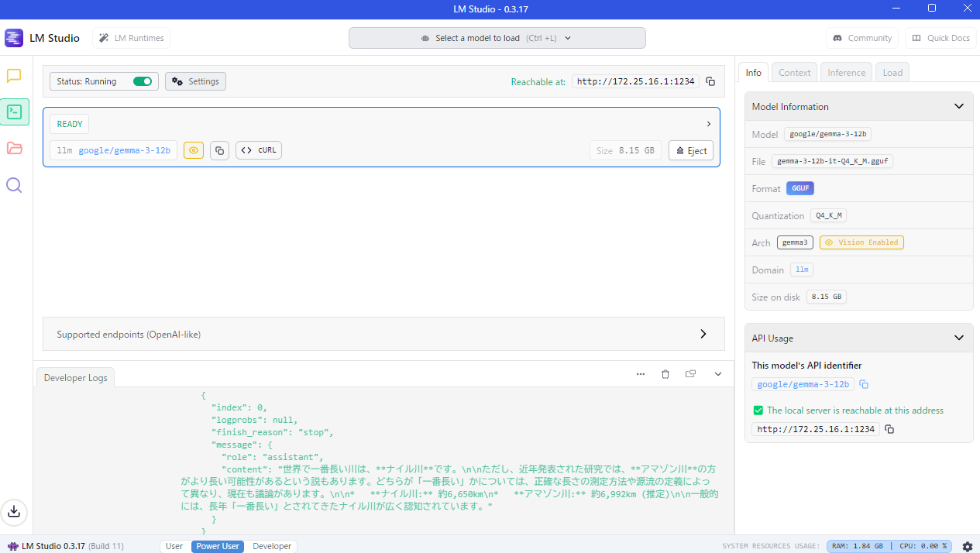Select the Developer Logs tab
This screenshot has height=553, width=980.
click(x=76, y=378)
